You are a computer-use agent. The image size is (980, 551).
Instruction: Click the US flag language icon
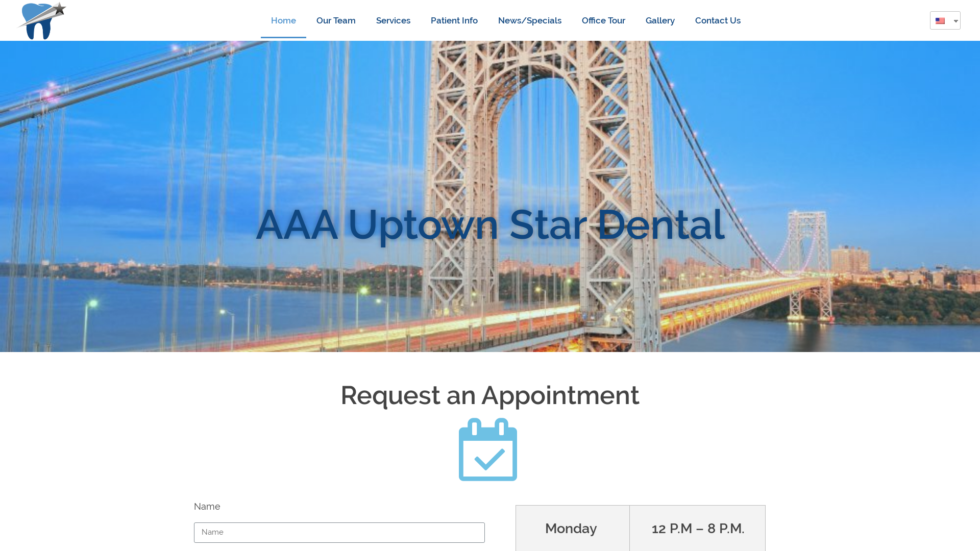coord(940,21)
